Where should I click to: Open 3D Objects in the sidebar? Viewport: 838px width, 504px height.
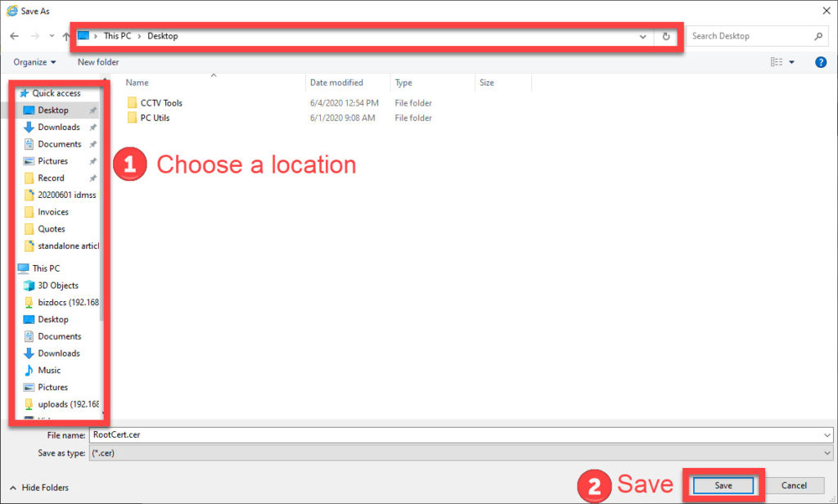pos(57,286)
